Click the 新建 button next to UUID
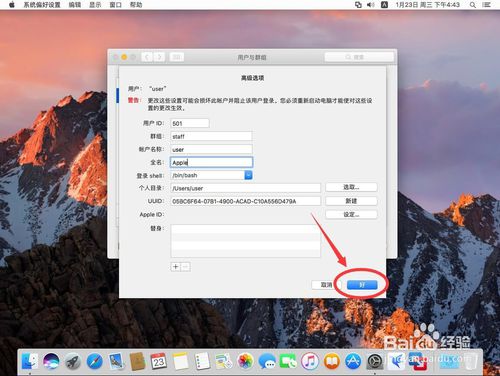The image size is (500, 376). click(x=351, y=201)
